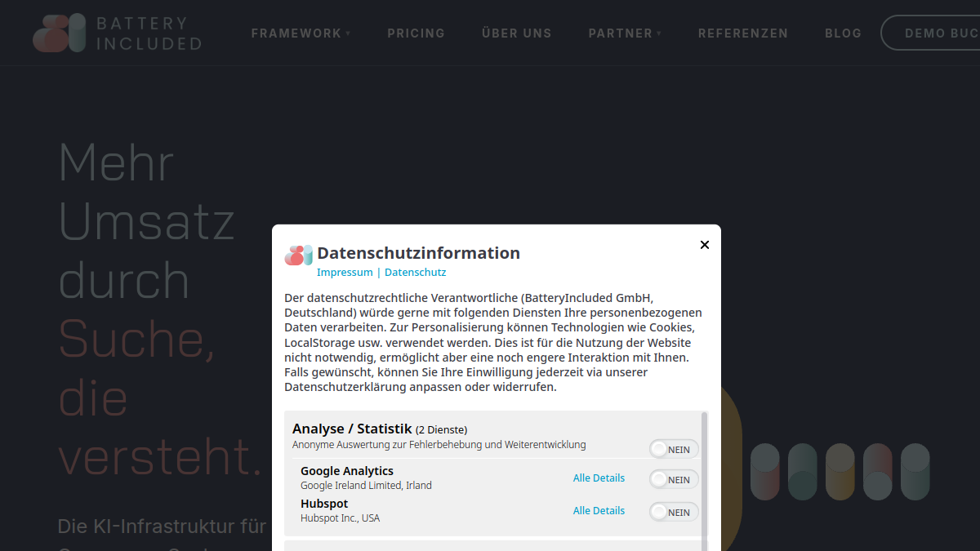Image resolution: width=980 pixels, height=551 pixels.
Task: Click the 'Analyse / Statistik' heading
Action: [352, 429]
